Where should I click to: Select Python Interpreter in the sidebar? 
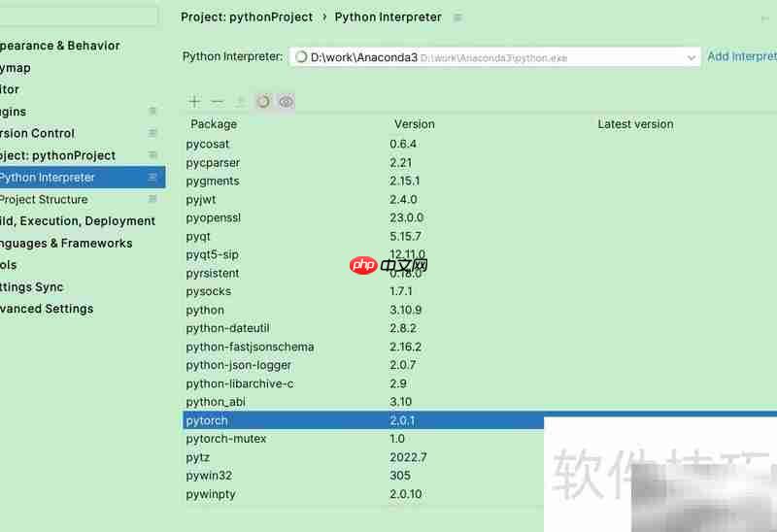pos(83,178)
